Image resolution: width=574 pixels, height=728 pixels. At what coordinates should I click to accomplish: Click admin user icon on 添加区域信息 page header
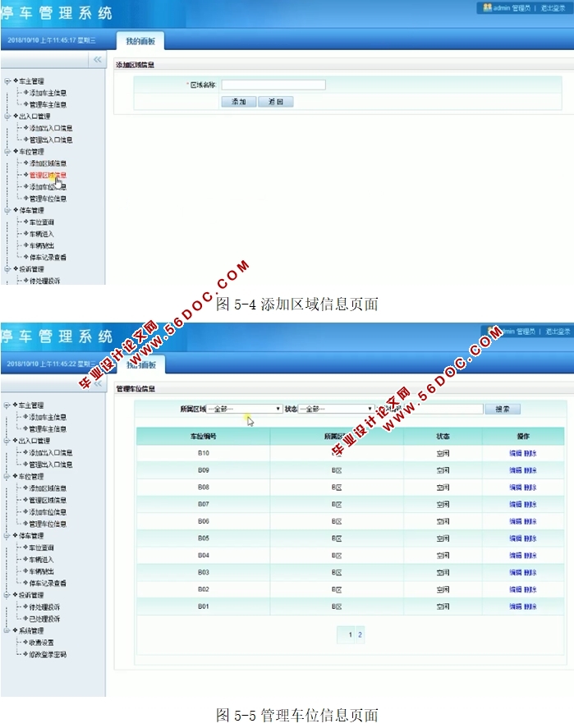487,7
